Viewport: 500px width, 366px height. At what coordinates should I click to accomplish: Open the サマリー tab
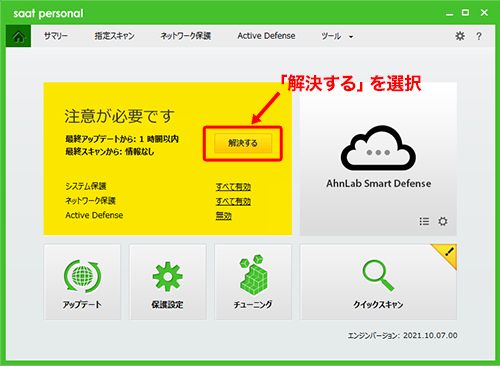point(56,36)
